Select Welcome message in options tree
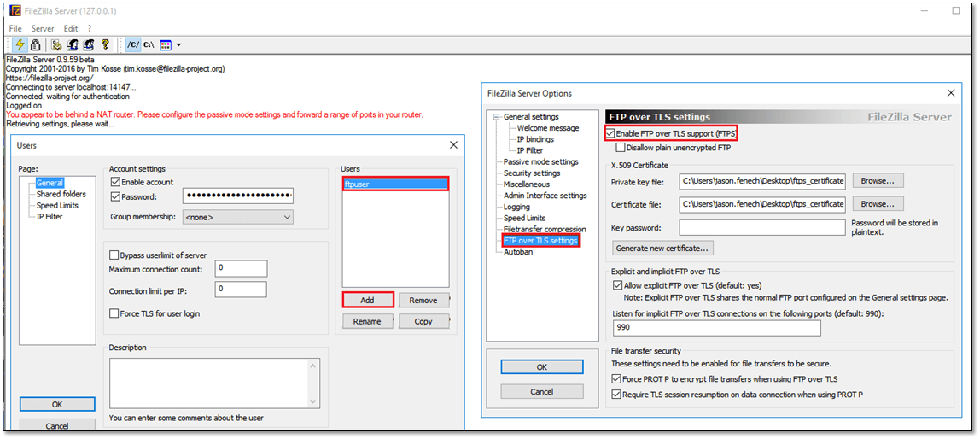This screenshot has height=439, width=980. [x=548, y=128]
